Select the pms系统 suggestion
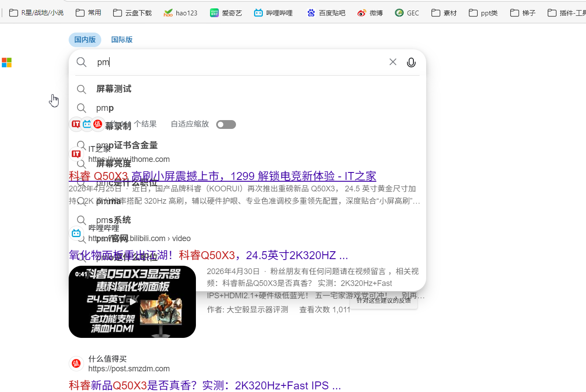 [x=247, y=220]
